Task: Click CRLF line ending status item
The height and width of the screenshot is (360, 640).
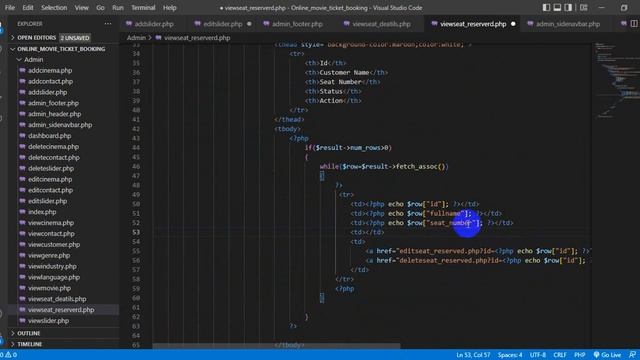Action: (x=560, y=355)
